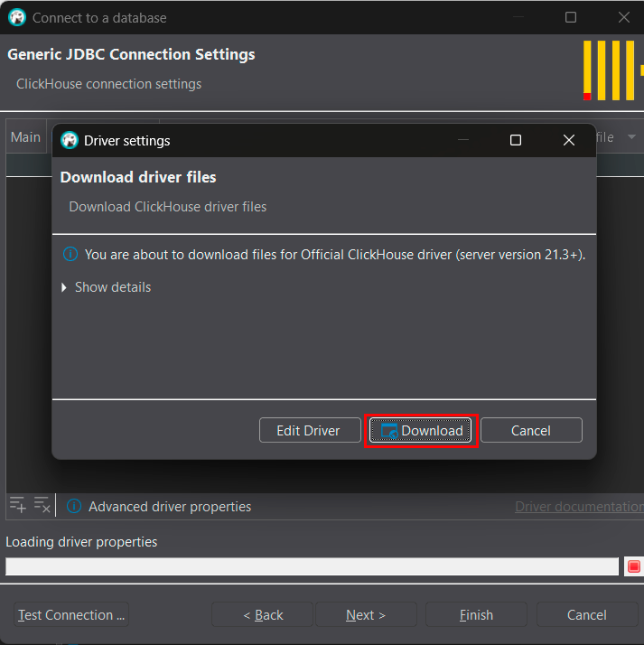Image resolution: width=644 pixels, height=645 pixels.
Task: Proceed with the Next button
Action: coord(366,615)
